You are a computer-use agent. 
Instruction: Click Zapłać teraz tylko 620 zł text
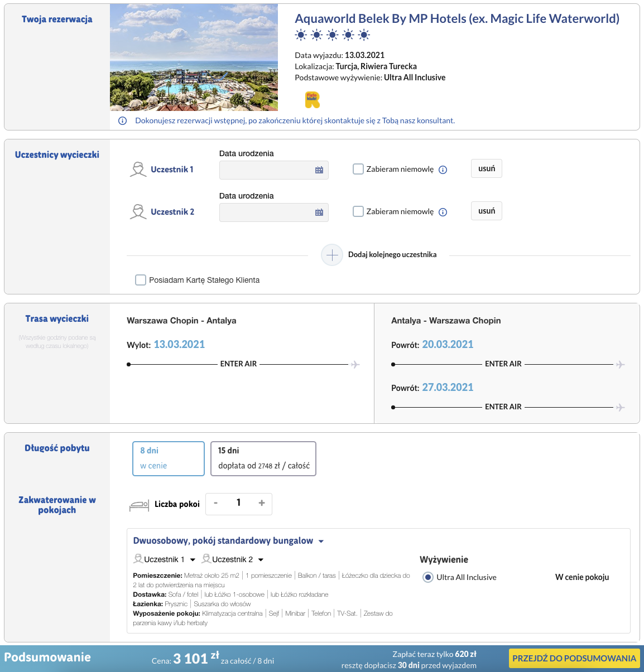click(434, 654)
